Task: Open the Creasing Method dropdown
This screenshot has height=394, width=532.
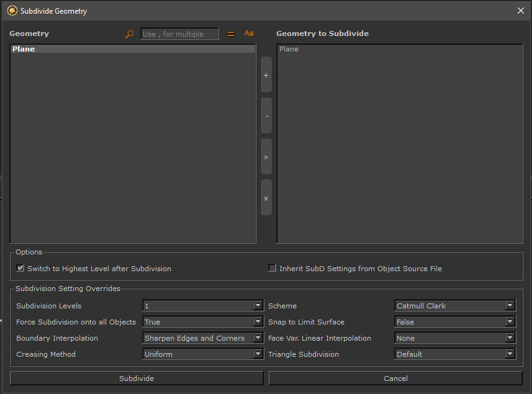Action: [203, 354]
